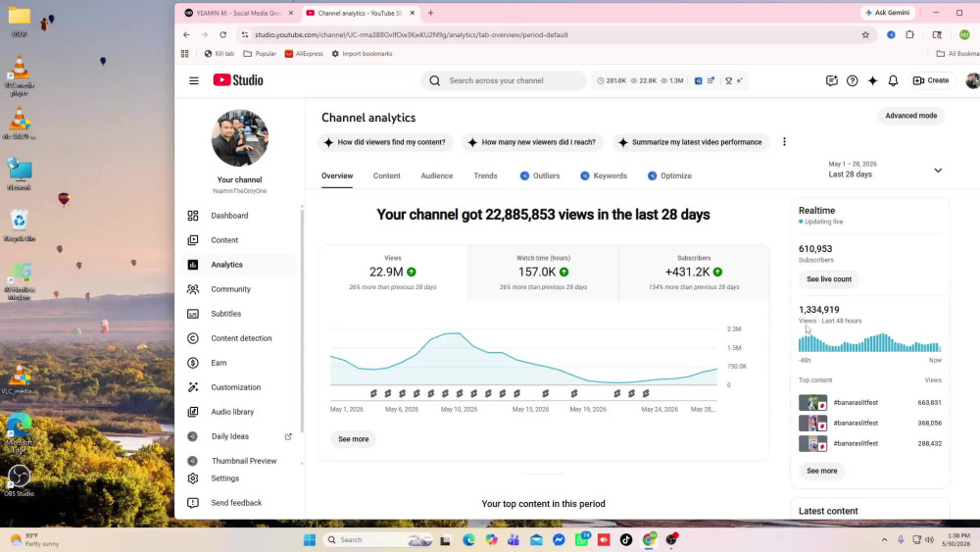Click See live count
Viewport: 980px width, 552px height.
tap(829, 278)
